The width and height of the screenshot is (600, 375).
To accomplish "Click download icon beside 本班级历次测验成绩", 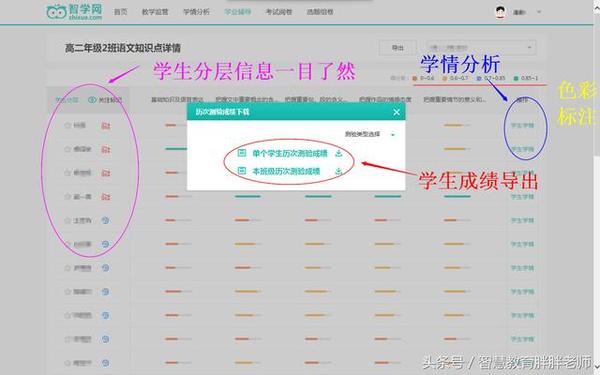I will tap(338, 171).
